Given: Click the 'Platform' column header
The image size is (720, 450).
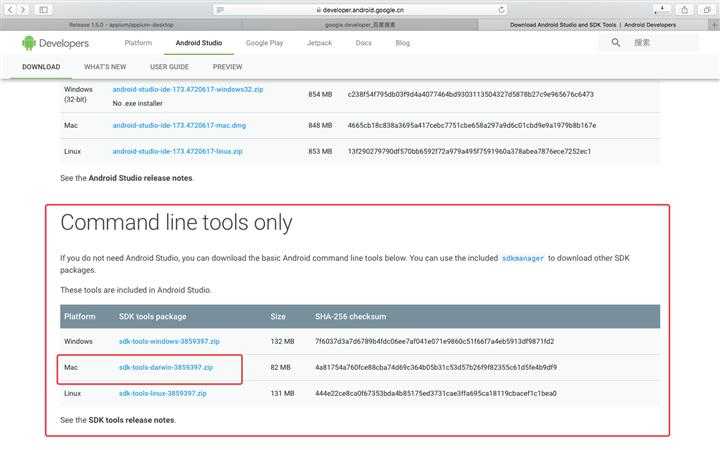Looking at the screenshot, I should pos(80,316).
